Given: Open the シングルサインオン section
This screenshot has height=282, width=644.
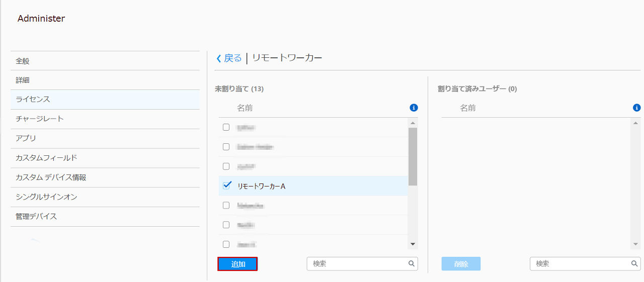Looking at the screenshot, I should click(x=46, y=197).
